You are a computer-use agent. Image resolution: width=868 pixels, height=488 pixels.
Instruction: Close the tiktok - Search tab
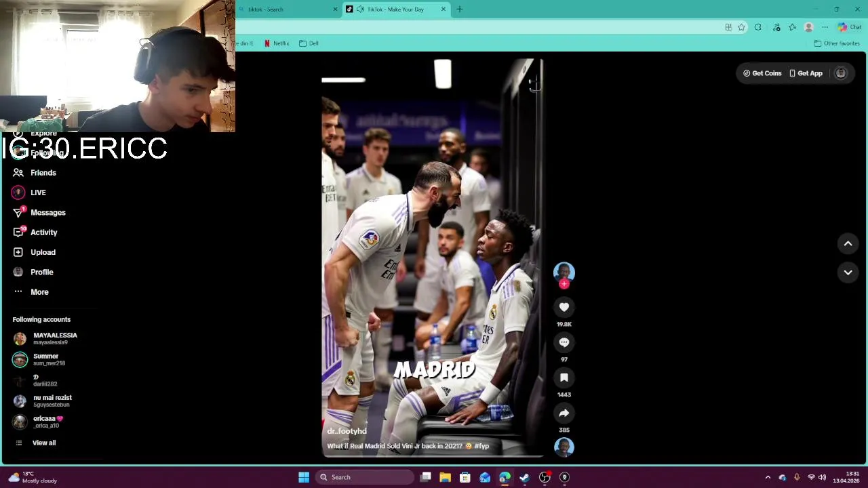335,9
